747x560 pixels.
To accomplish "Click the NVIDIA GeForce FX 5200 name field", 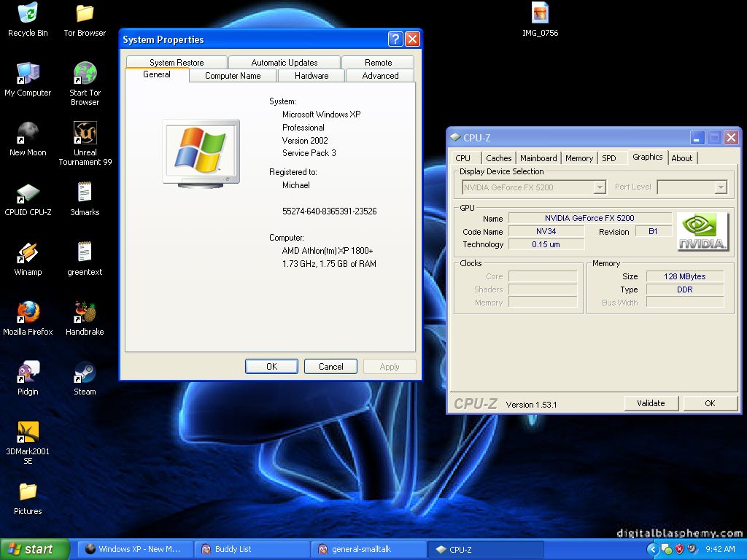I will (589, 217).
